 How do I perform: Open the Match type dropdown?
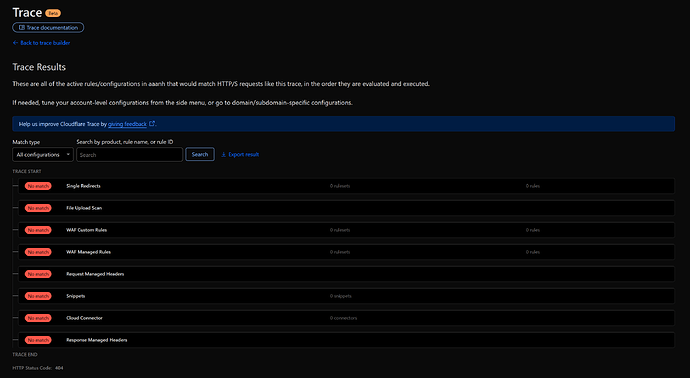coord(43,154)
